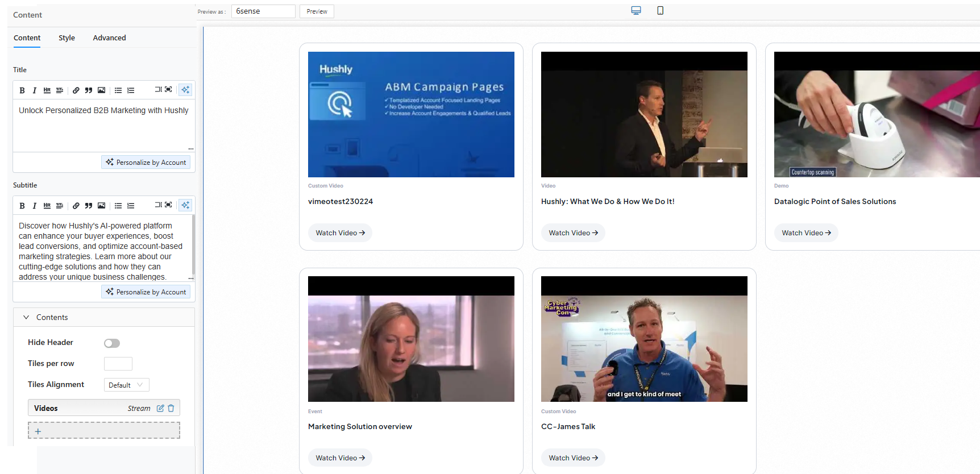
Task: Apply bold in the Subtitle editor toolbar
Action: (22, 206)
